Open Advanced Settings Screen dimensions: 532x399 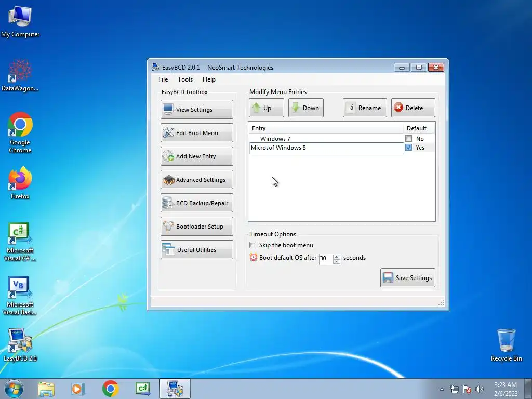(x=197, y=179)
